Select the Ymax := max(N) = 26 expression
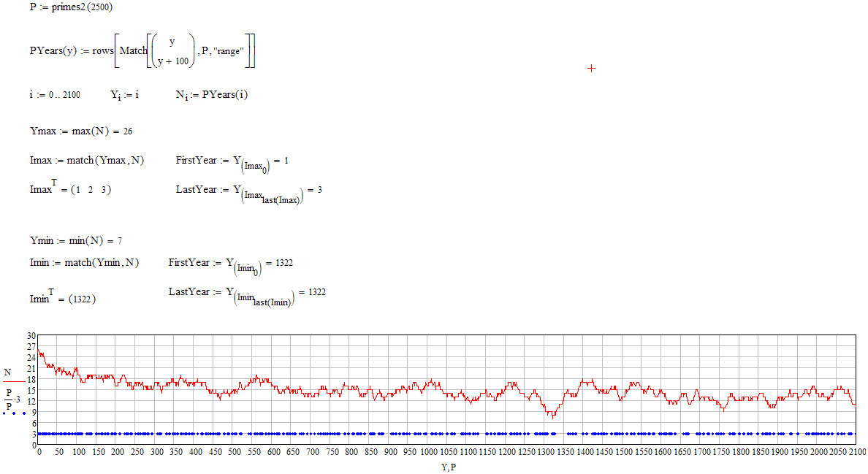This screenshot has width=868, height=474. pos(81,131)
